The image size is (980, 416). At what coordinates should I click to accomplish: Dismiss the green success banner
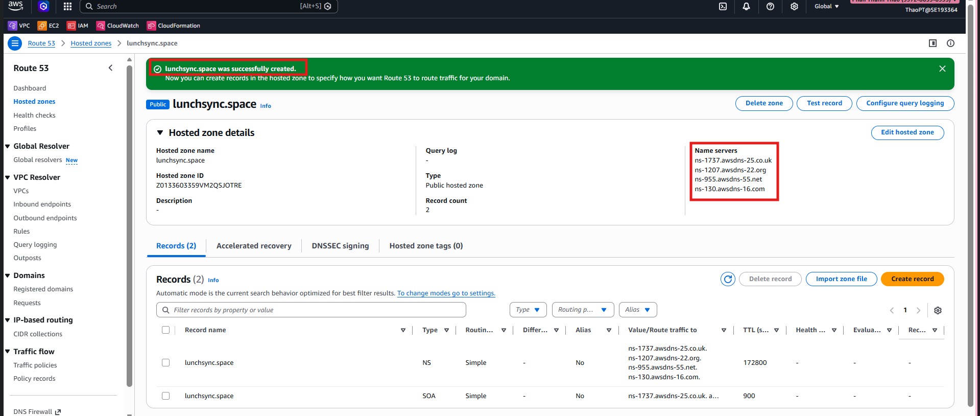[x=942, y=68]
